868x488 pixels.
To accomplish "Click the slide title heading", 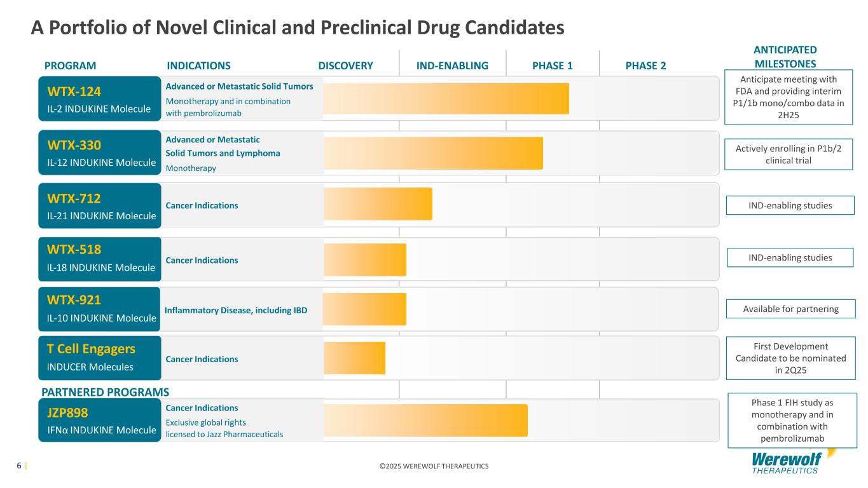I will pyautogui.click(x=298, y=27).
